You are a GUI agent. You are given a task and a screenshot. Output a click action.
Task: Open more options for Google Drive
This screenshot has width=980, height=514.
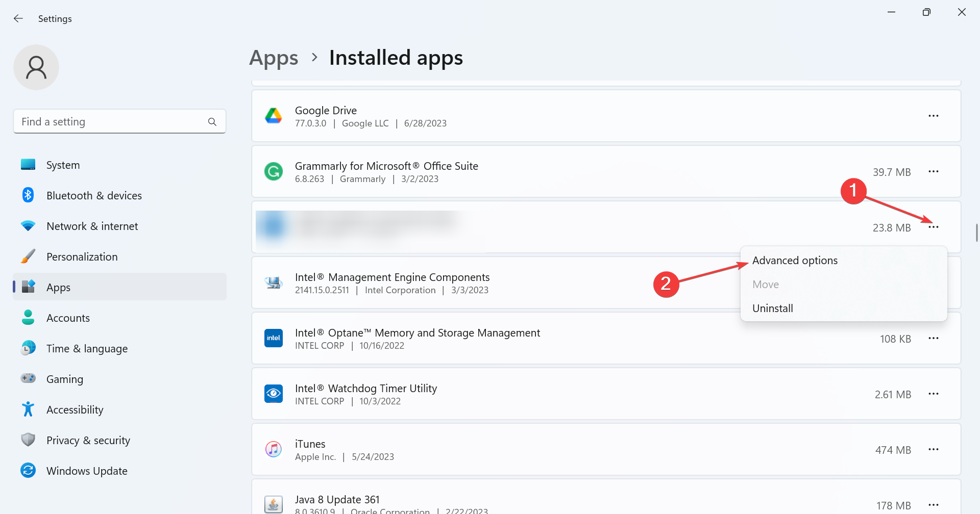click(934, 116)
